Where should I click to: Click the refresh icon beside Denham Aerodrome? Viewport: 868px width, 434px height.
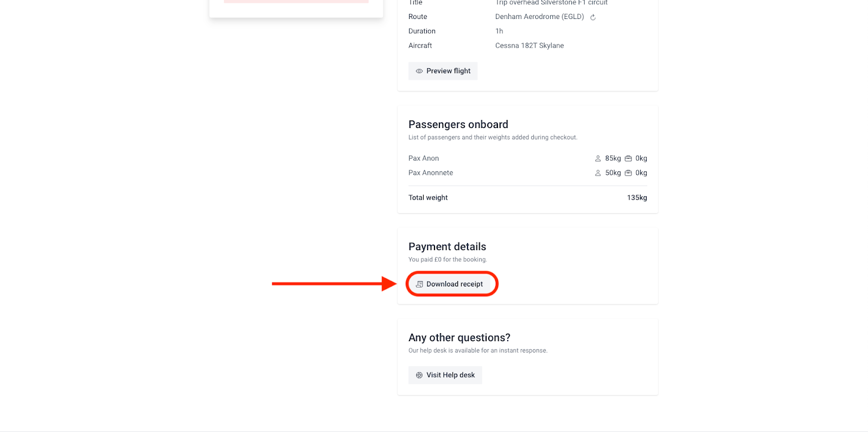593,17
